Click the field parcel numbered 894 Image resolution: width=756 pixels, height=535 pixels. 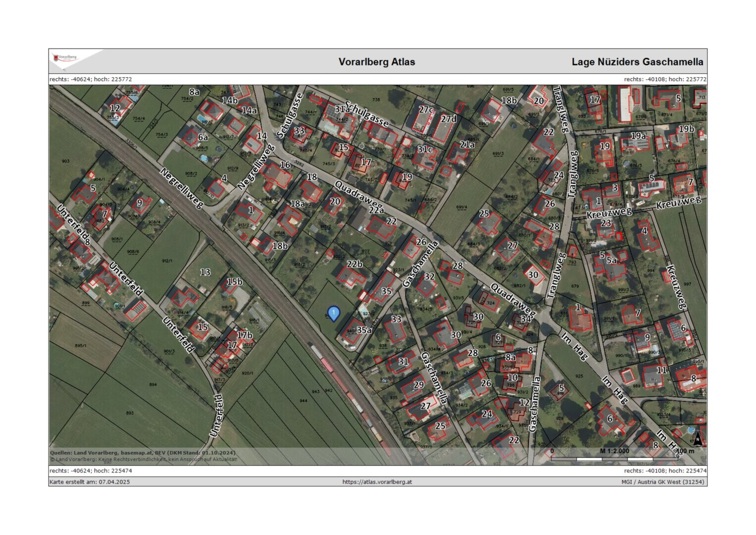152,384
